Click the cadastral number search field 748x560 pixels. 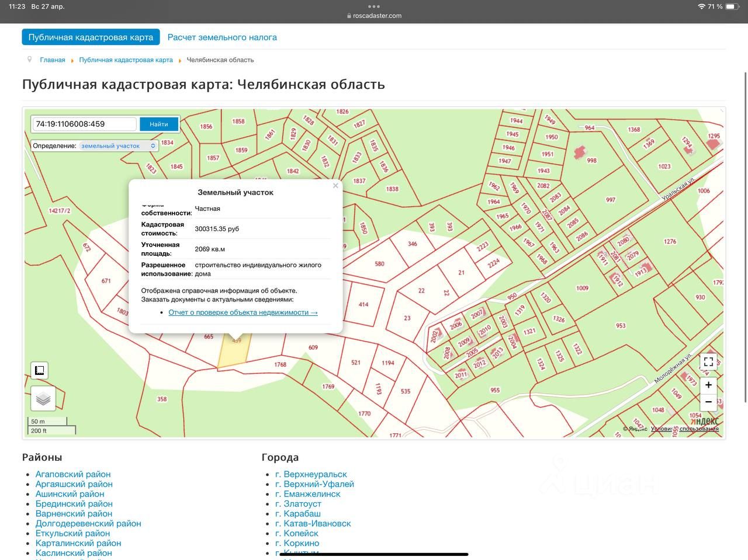(x=85, y=124)
